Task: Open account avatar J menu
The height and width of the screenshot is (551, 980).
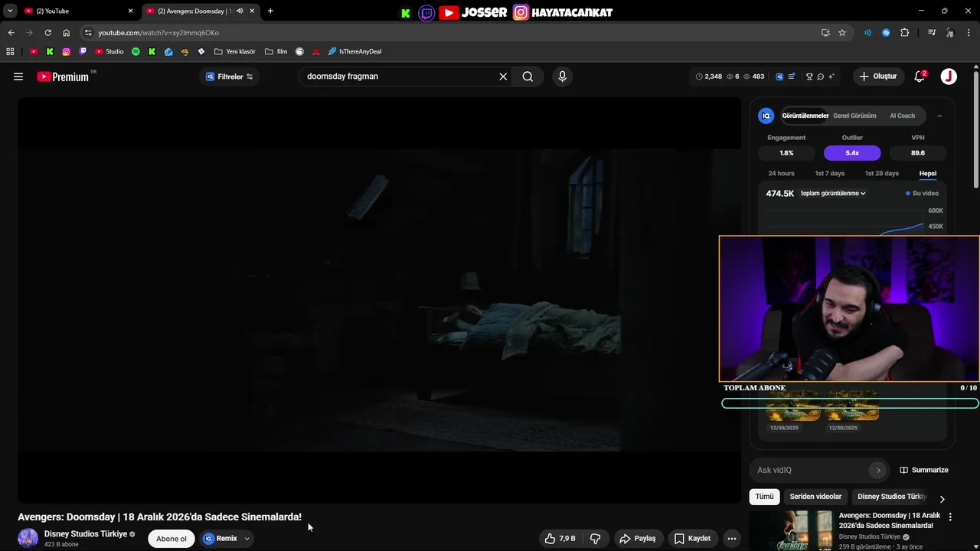Action: [949, 77]
